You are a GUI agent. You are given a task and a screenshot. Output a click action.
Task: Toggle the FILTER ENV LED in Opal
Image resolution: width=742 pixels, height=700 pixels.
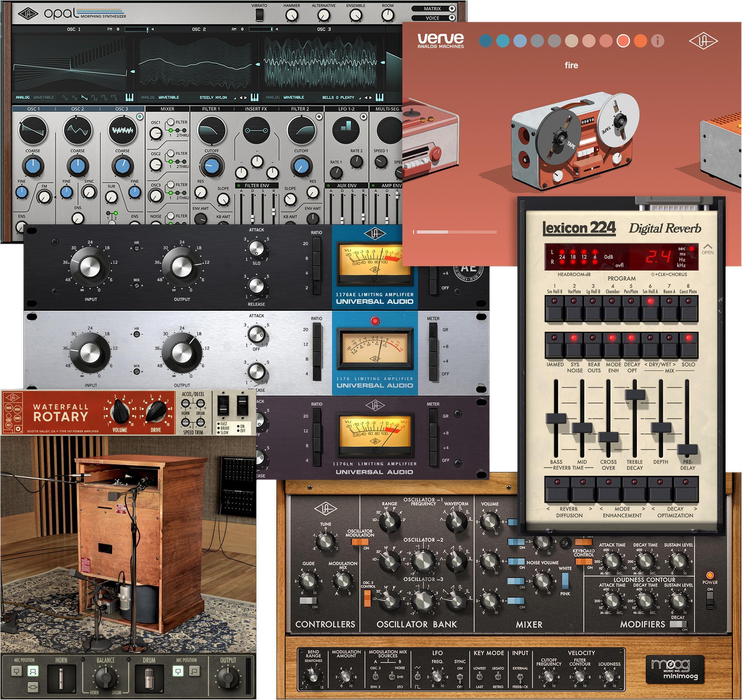(x=239, y=186)
